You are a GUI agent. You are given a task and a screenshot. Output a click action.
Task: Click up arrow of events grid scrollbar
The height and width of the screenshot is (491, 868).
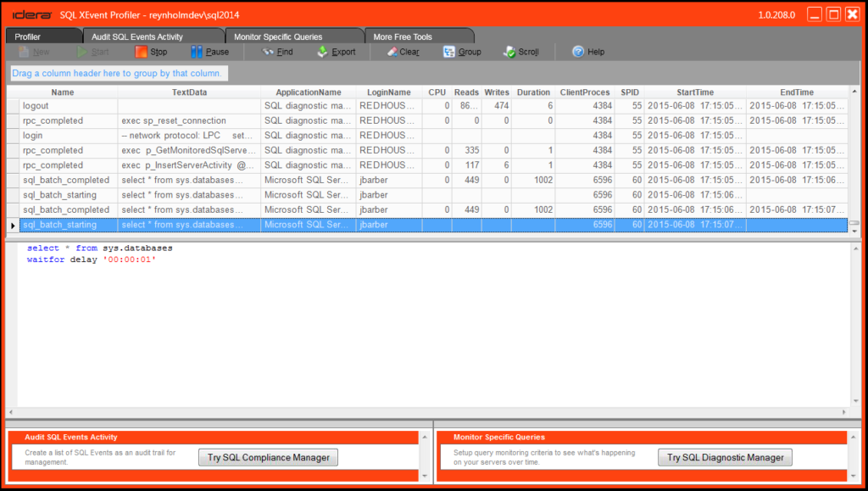[854, 92]
